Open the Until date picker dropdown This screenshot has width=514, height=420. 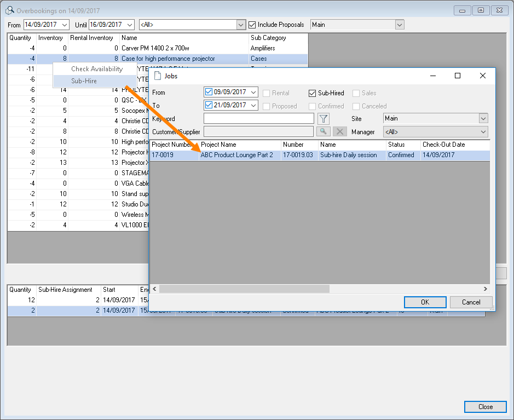point(130,25)
